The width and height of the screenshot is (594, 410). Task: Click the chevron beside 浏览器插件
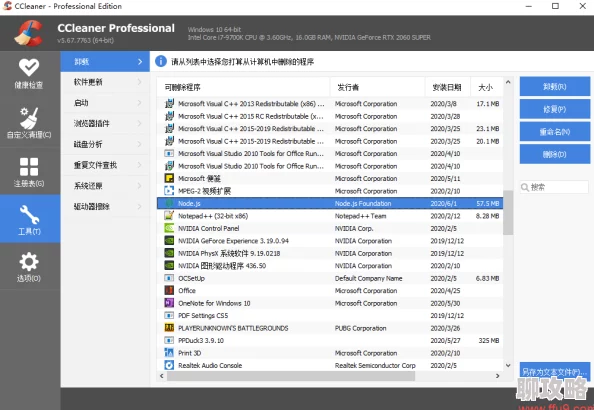[x=139, y=124]
